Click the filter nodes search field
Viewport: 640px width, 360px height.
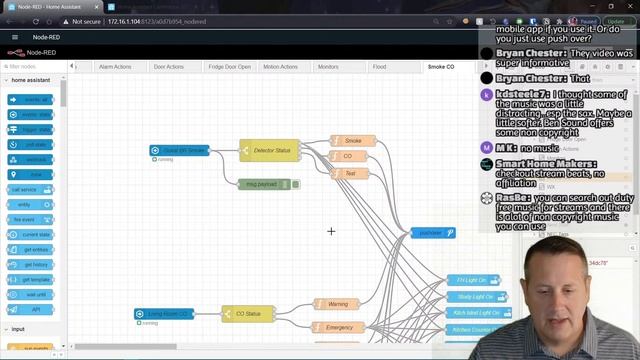[x=33, y=67]
